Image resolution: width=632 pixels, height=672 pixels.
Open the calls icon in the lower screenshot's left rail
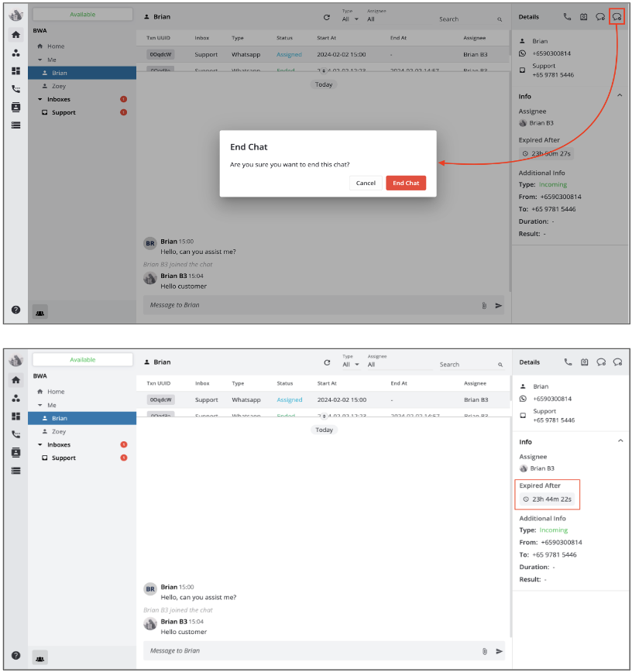15,434
